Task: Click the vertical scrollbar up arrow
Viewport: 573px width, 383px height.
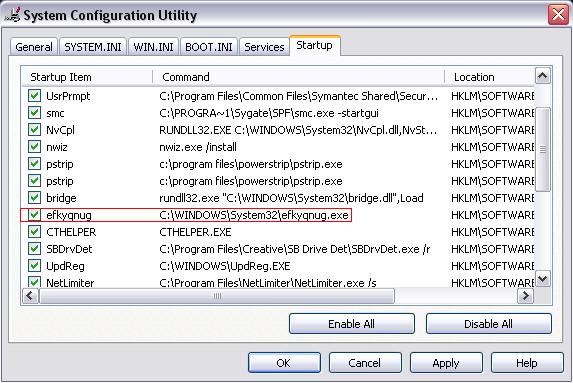Action: (543, 76)
